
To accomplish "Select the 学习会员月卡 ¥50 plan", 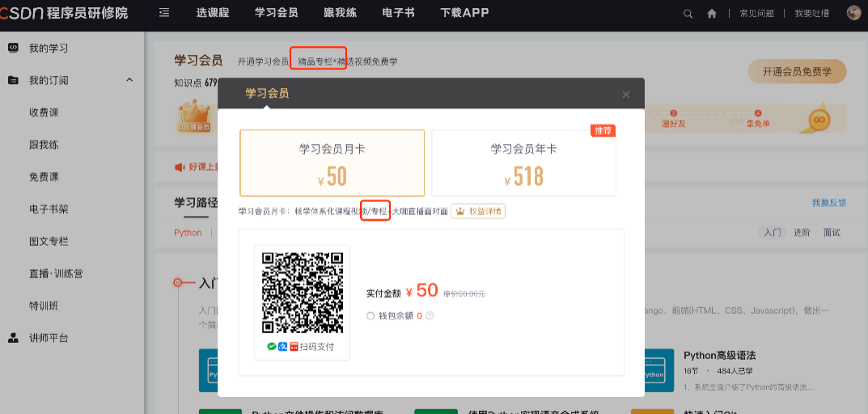I will tap(332, 163).
